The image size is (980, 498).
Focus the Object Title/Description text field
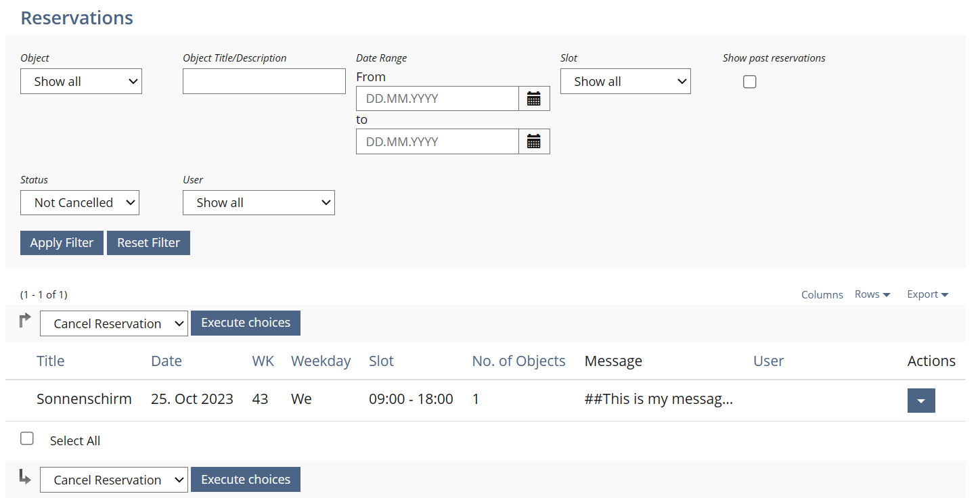(264, 81)
